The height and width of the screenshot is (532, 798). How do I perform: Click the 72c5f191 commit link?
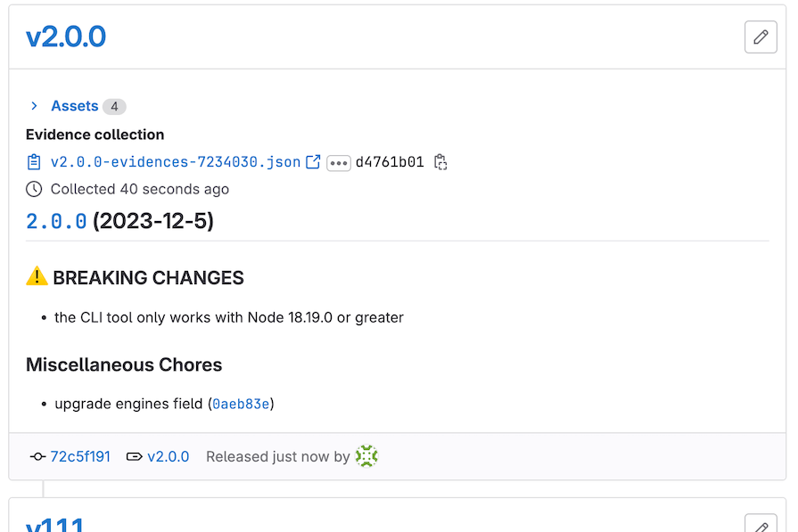click(x=81, y=456)
